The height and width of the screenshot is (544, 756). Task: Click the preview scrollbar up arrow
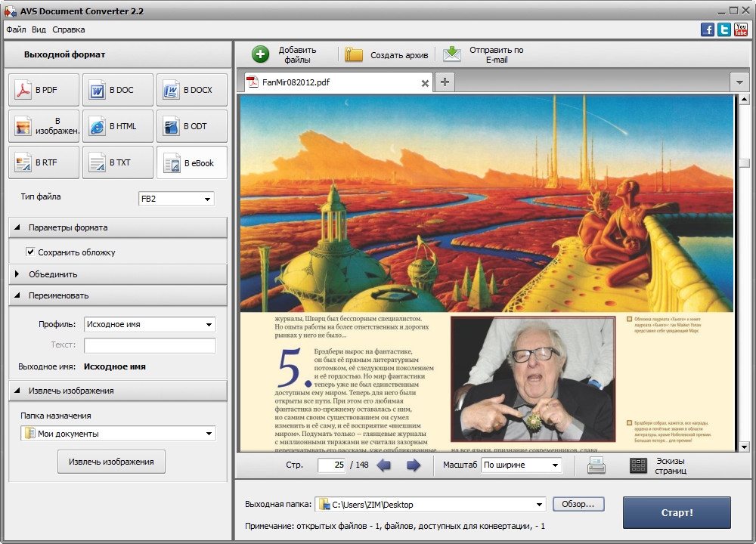tap(744, 100)
